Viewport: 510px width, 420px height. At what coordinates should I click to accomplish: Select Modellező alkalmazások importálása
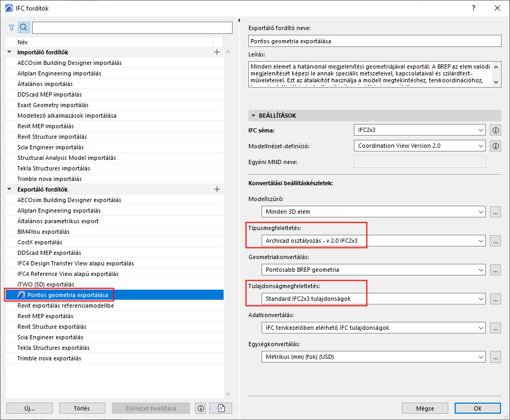(115, 116)
